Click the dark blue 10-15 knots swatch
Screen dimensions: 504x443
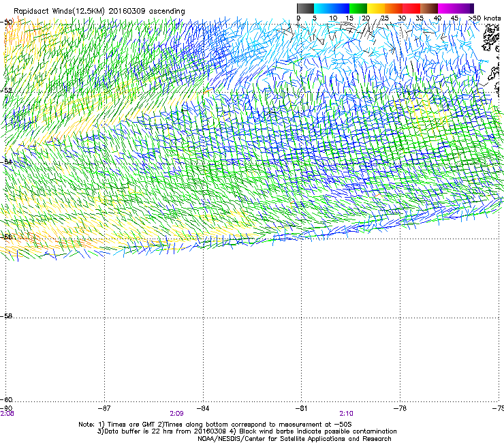click(341, 8)
